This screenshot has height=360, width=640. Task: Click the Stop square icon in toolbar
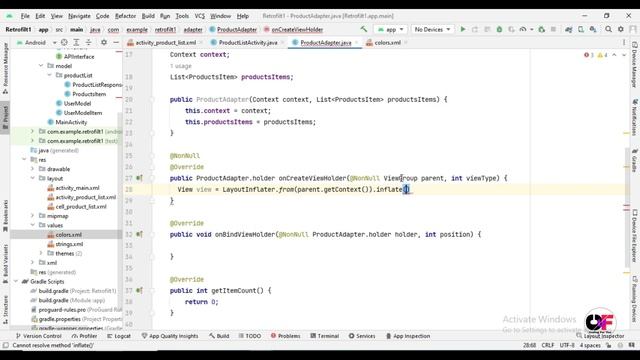click(x=553, y=29)
